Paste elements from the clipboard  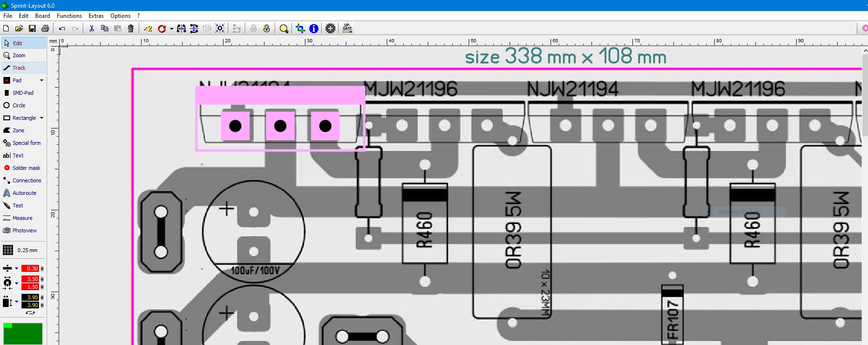coord(118,28)
